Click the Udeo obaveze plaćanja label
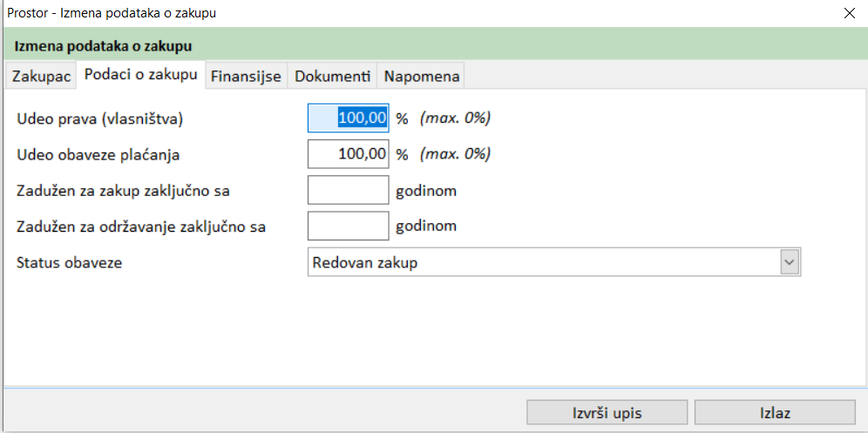This screenshot has height=433, width=868. (x=98, y=154)
